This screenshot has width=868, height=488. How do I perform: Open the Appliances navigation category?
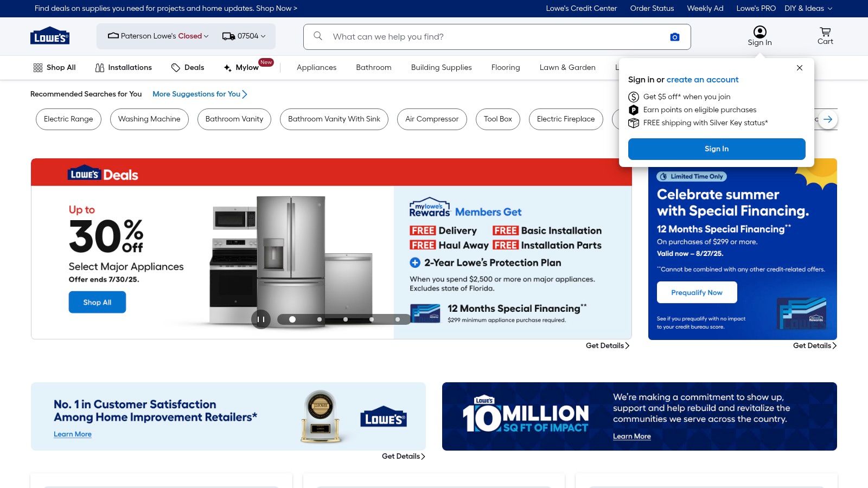[x=316, y=67]
